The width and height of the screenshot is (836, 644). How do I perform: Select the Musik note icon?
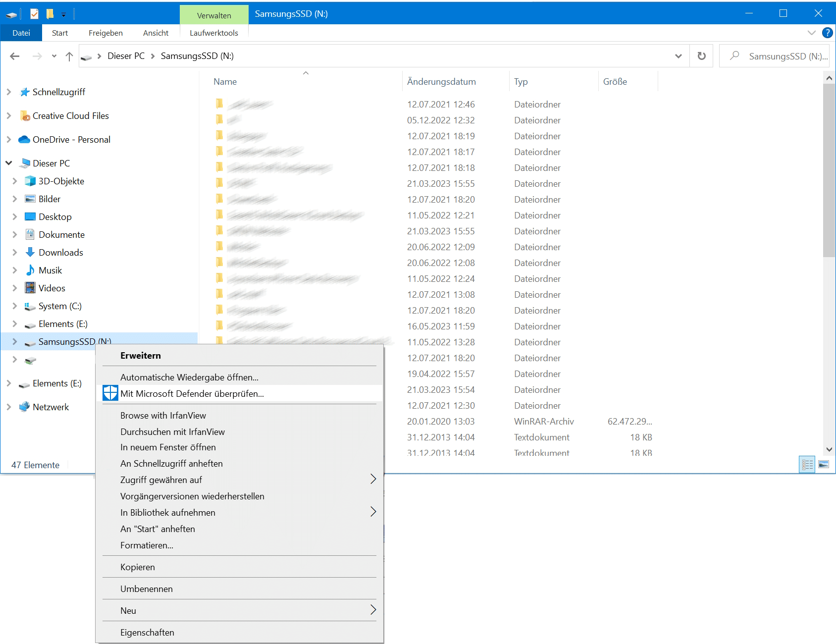[x=30, y=270]
